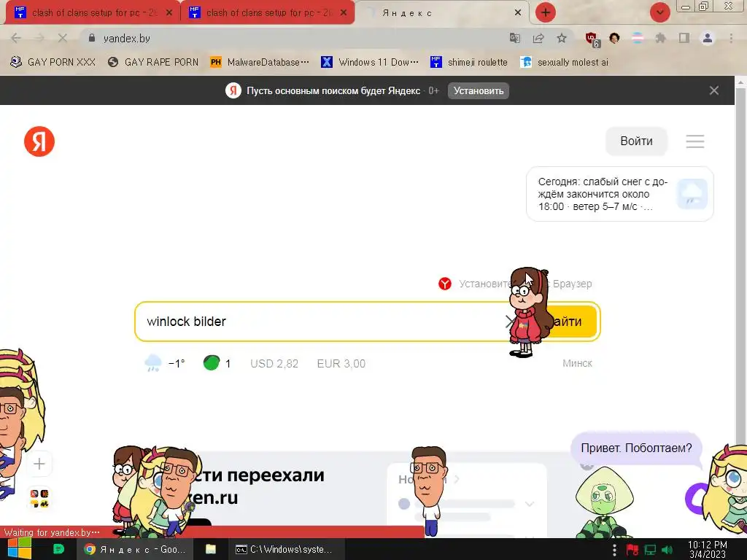Close the second clash of clans tab
747x560 pixels.
coord(344,13)
